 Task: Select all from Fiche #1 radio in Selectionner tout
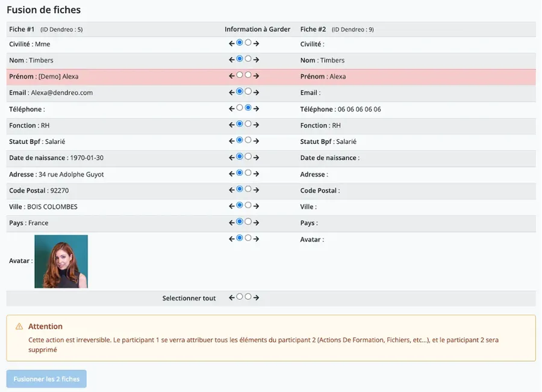coord(240,297)
